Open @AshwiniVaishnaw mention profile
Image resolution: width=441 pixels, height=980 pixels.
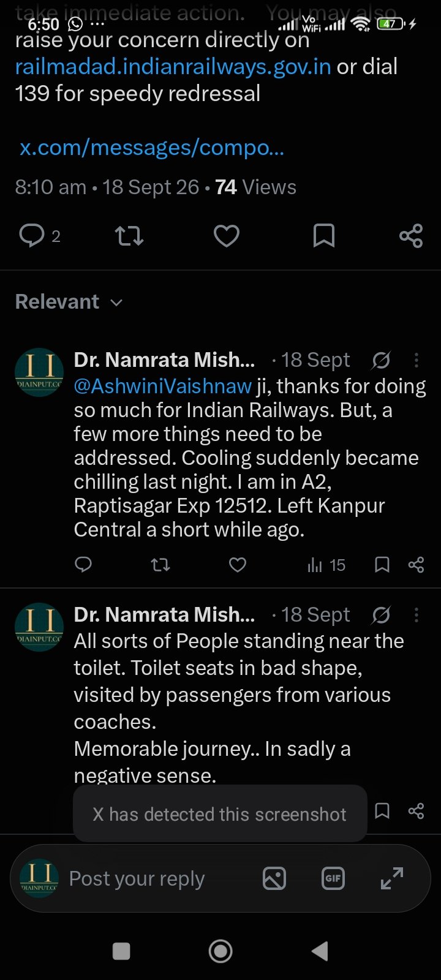163,386
